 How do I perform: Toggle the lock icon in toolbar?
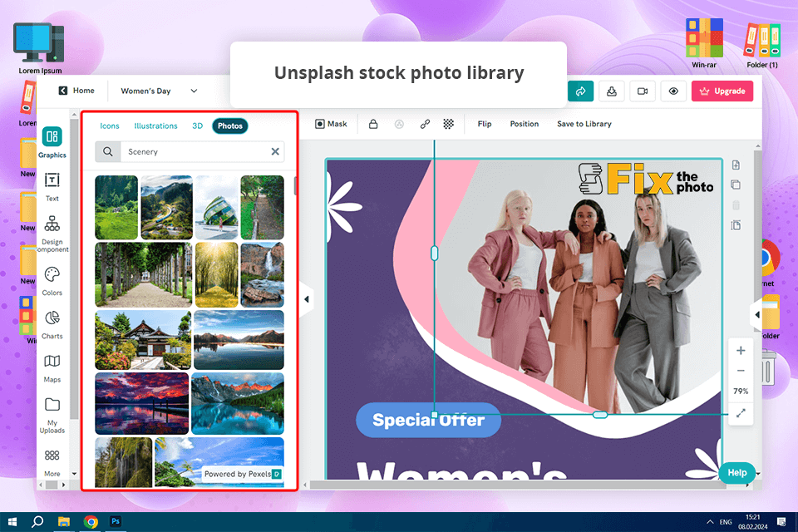(x=373, y=124)
